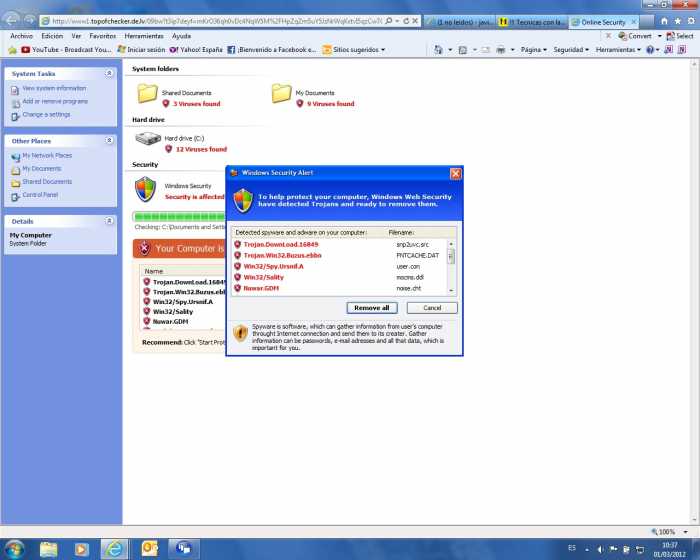Open the Ver menu

[76, 36]
